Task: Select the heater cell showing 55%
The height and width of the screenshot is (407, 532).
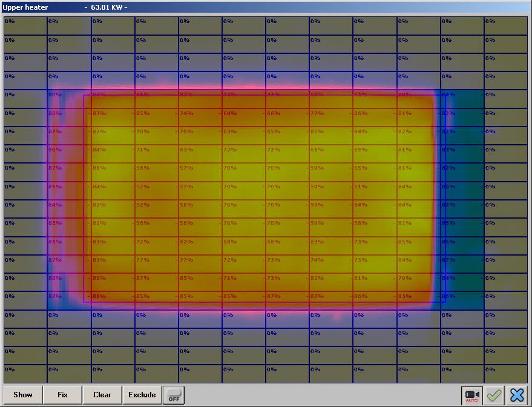Action: 375,172
